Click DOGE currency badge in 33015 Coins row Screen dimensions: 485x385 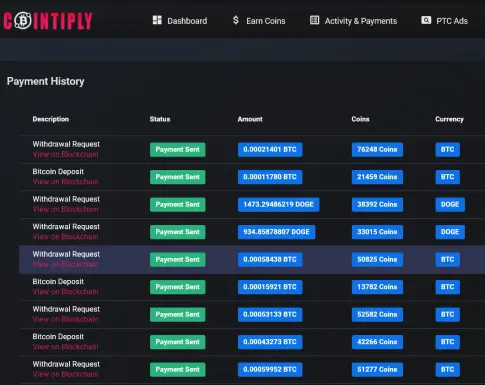(450, 232)
